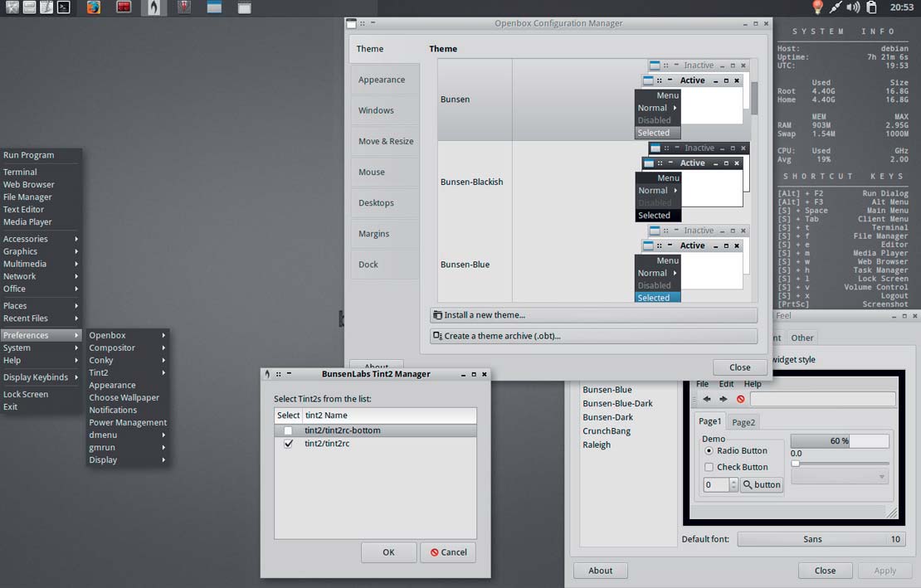Click Close in Openbox Configuration Manager
The height and width of the screenshot is (588, 921).
pos(739,367)
